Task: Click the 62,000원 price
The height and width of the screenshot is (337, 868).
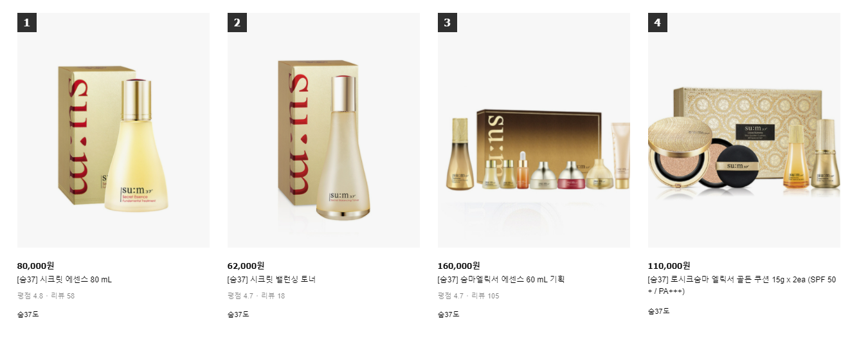Action: (x=246, y=266)
